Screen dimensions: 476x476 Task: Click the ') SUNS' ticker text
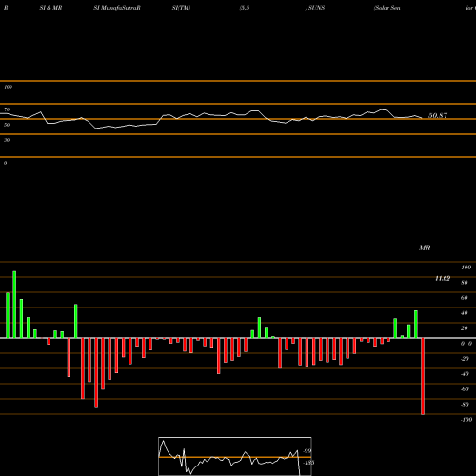click(x=315, y=8)
